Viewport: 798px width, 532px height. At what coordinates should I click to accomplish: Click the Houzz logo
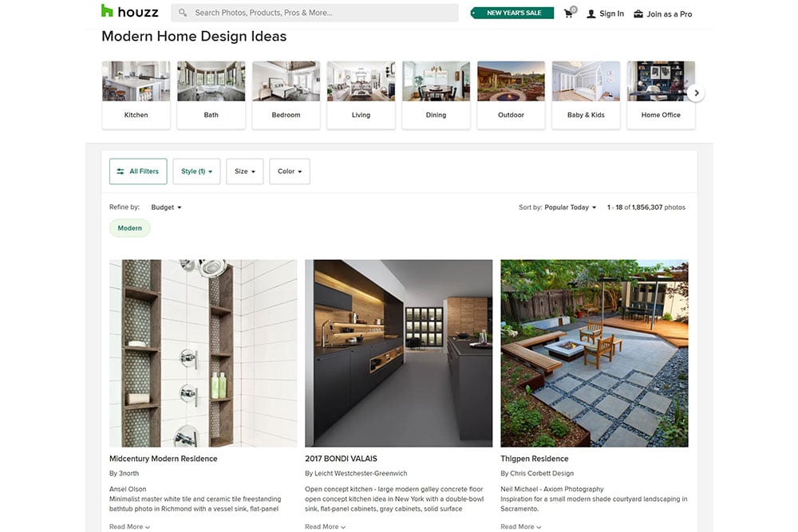coord(130,11)
